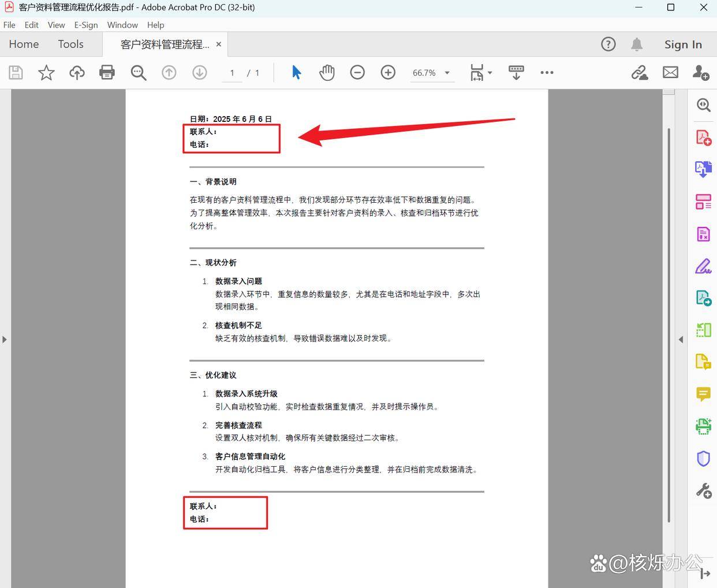Switch to the Tools tab

click(70, 44)
